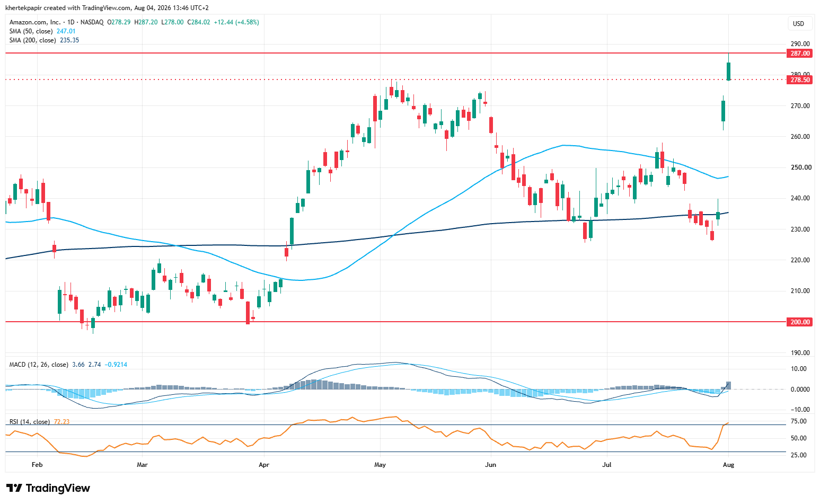Click the RSI value 72.23

coord(61,422)
